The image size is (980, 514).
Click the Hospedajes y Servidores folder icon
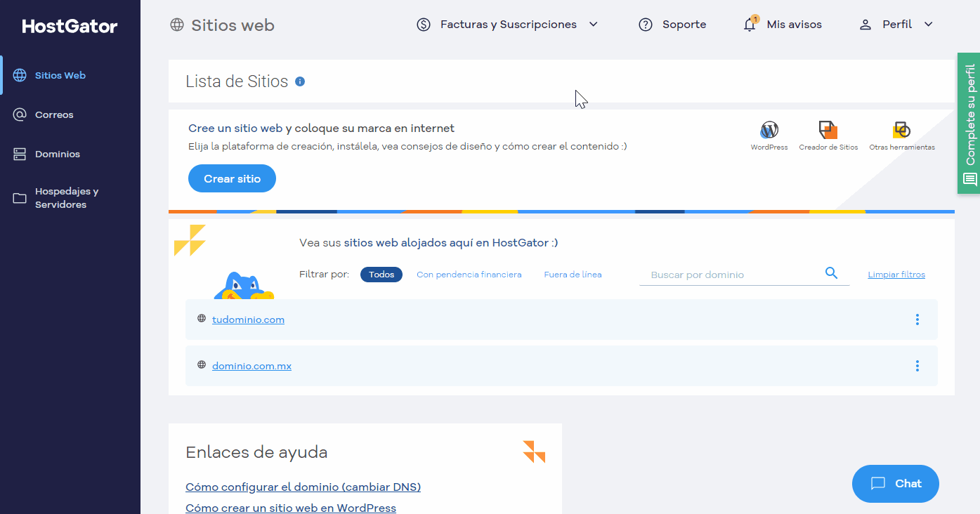20,198
